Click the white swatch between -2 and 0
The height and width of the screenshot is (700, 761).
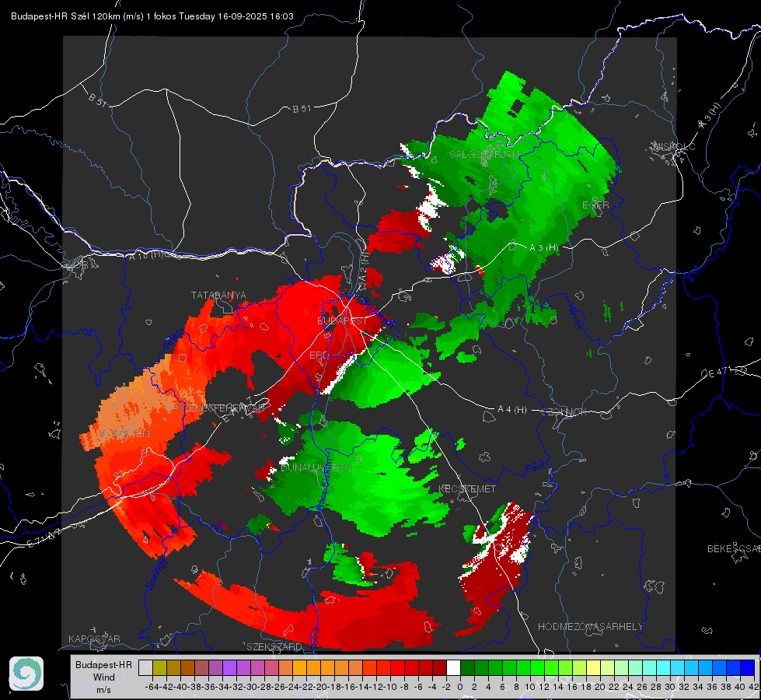tap(453, 668)
